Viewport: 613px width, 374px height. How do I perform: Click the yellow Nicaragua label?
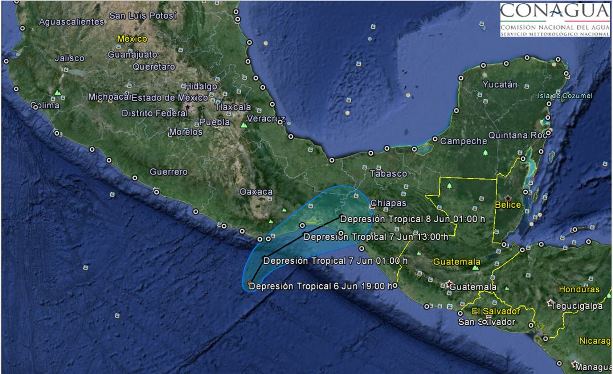pos(594,341)
